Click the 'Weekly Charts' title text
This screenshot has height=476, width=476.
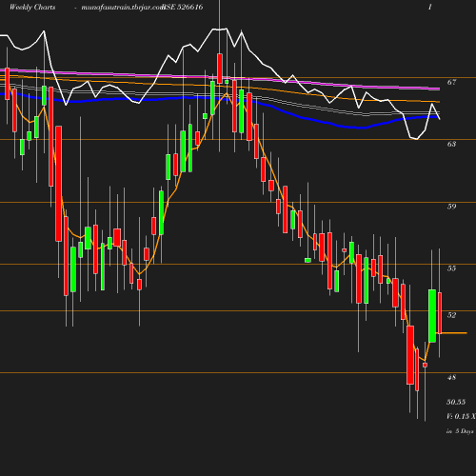tap(32, 7)
